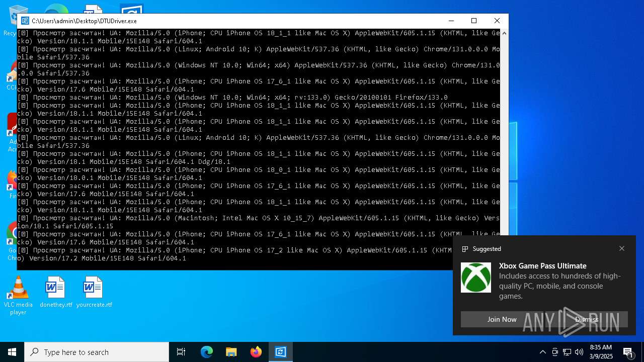Show hidden system tray icons
Image resolution: width=644 pixels, height=362 pixels.
coord(542,352)
